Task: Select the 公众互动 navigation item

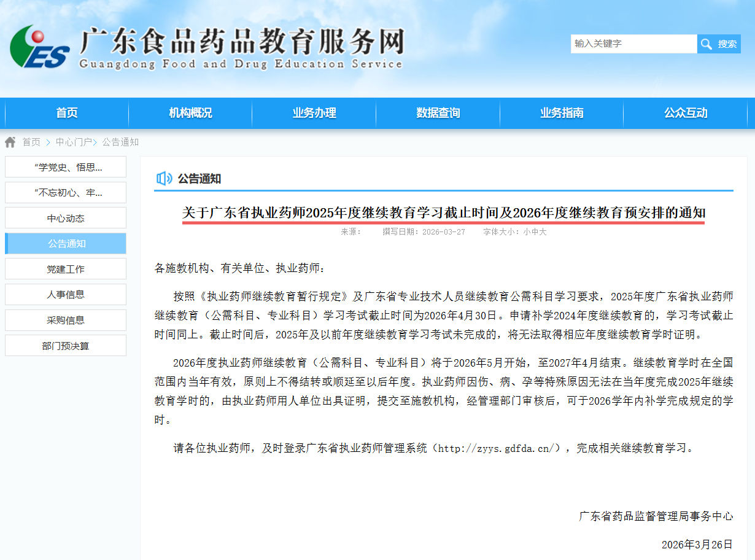Action: pyautogui.click(x=686, y=113)
